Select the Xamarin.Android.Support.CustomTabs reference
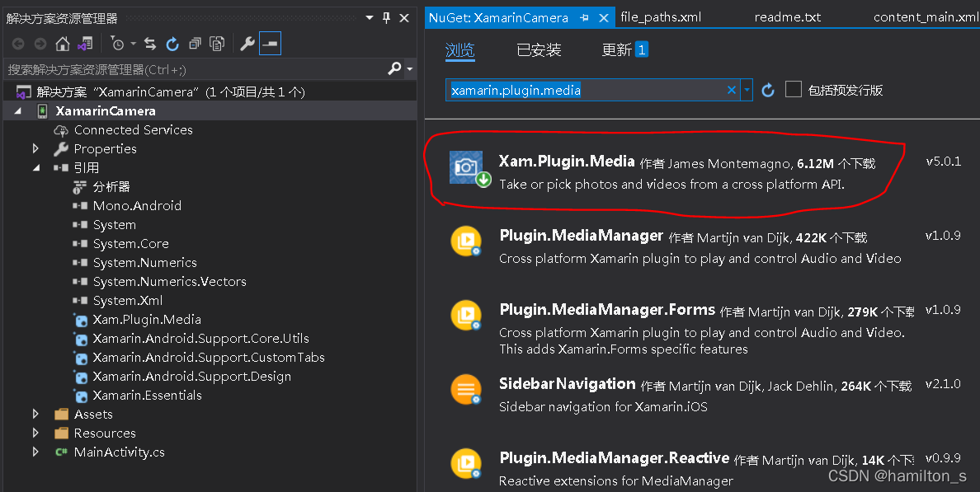This screenshot has width=980, height=492. (209, 357)
